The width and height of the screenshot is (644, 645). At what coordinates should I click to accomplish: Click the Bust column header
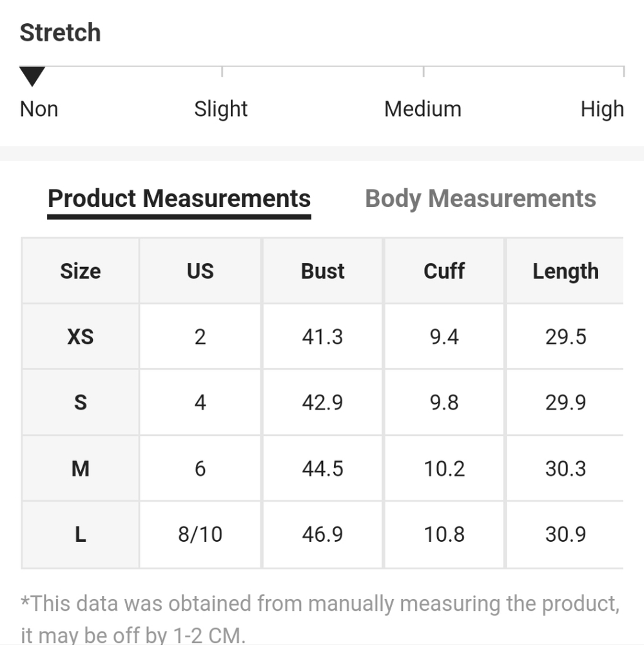[323, 271]
